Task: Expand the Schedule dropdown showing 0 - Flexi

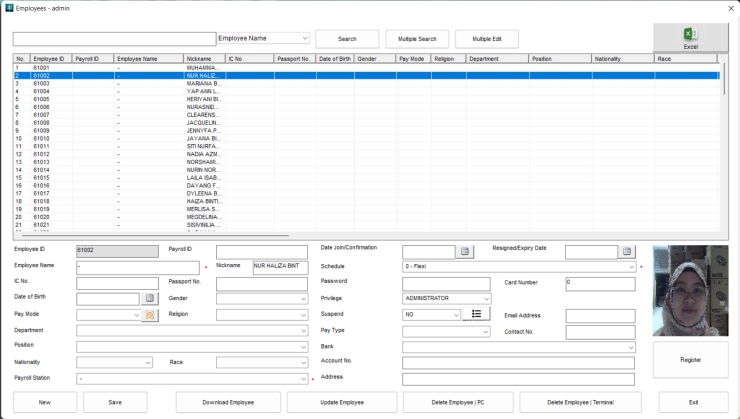Action: pyautogui.click(x=630, y=267)
